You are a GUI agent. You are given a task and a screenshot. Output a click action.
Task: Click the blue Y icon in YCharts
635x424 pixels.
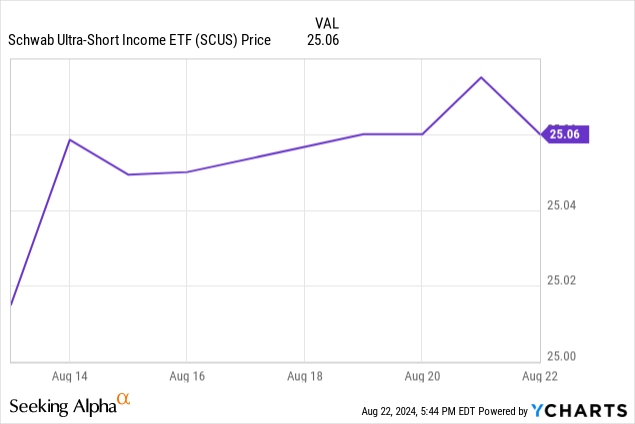(538, 410)
